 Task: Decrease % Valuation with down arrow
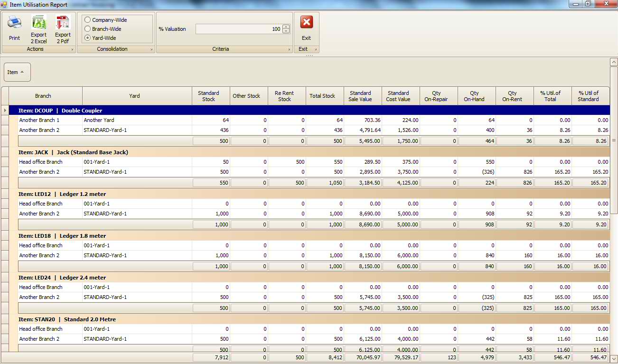click(286, 31)
